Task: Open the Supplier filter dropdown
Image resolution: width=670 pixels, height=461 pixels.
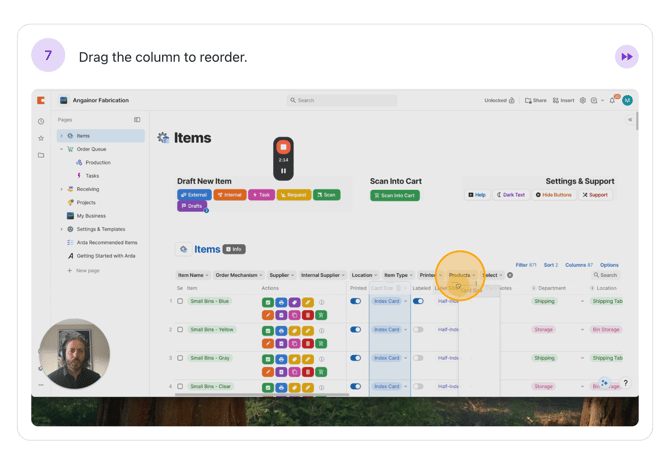Action: (281, 275)
